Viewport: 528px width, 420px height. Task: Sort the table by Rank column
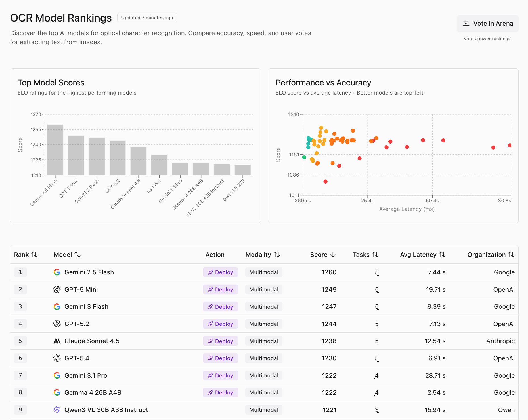(26, 255)
